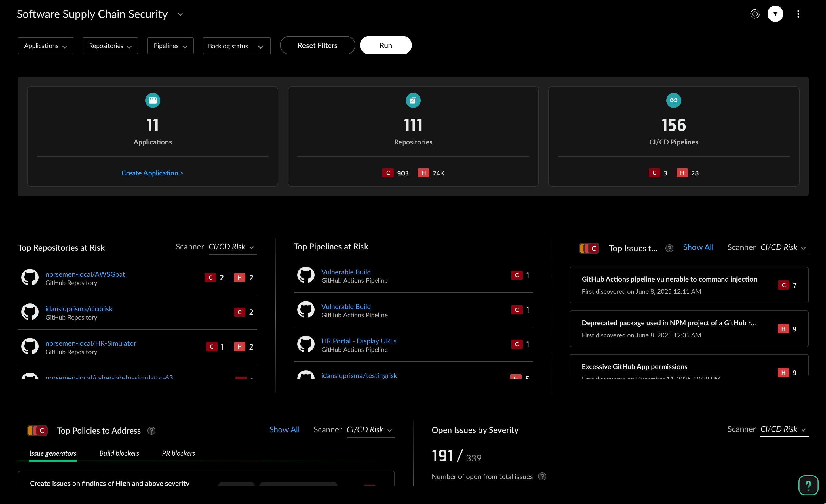Click the GitHub icon beside norsemen-local/AWSGoat
The width and height of the screenshot is (826, 504).
[x=30, y=278]
